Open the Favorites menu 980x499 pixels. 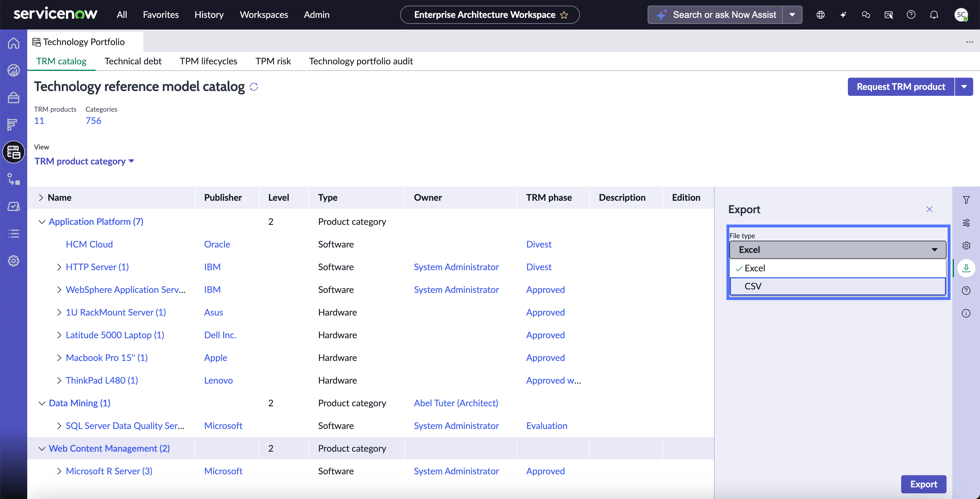[160, 15]
